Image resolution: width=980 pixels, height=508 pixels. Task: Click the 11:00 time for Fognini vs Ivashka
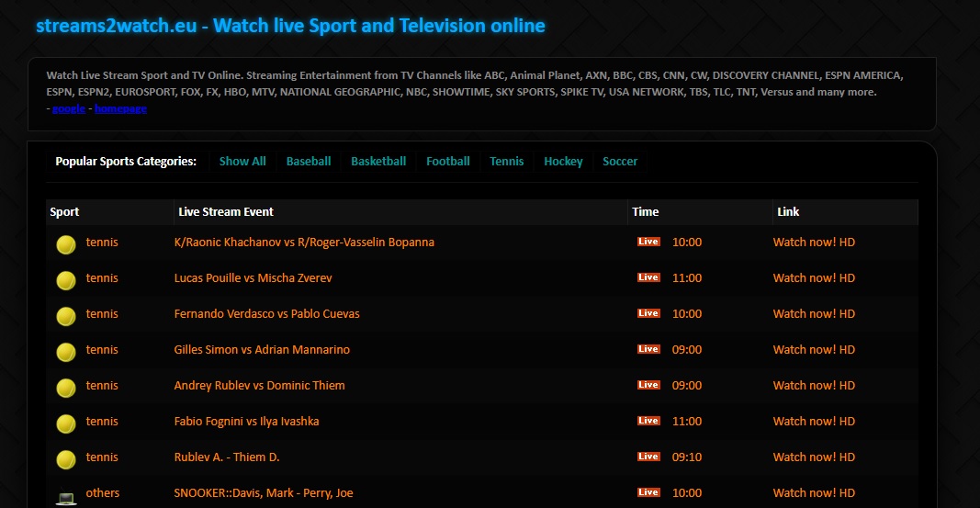[x=687, y=421]
